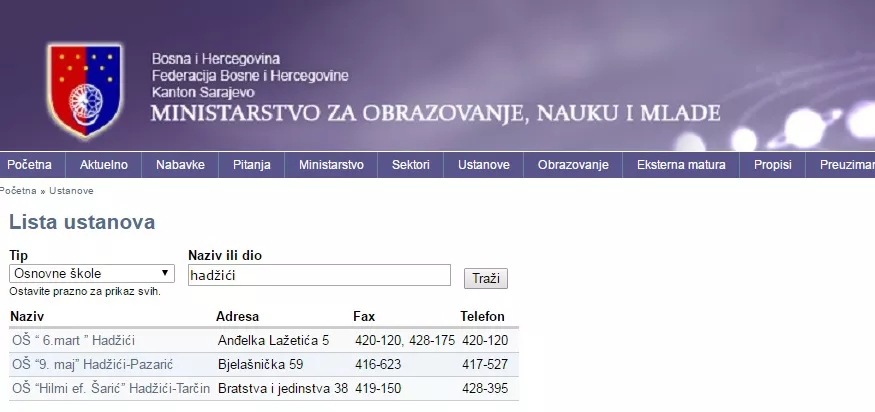This screenshot has width=875, height=412.
Task: Select the Ustanove menu item
Action: 484,165
